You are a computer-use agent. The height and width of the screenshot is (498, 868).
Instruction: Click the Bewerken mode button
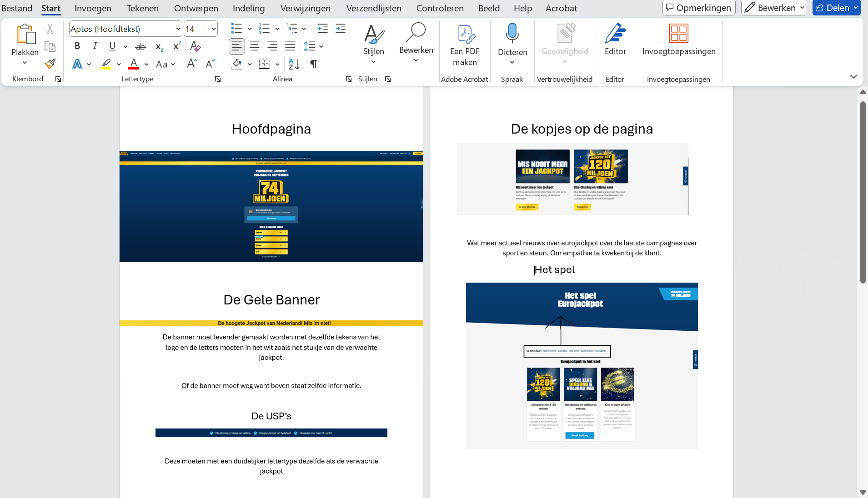pyautogui.click(x=774, y=8)
